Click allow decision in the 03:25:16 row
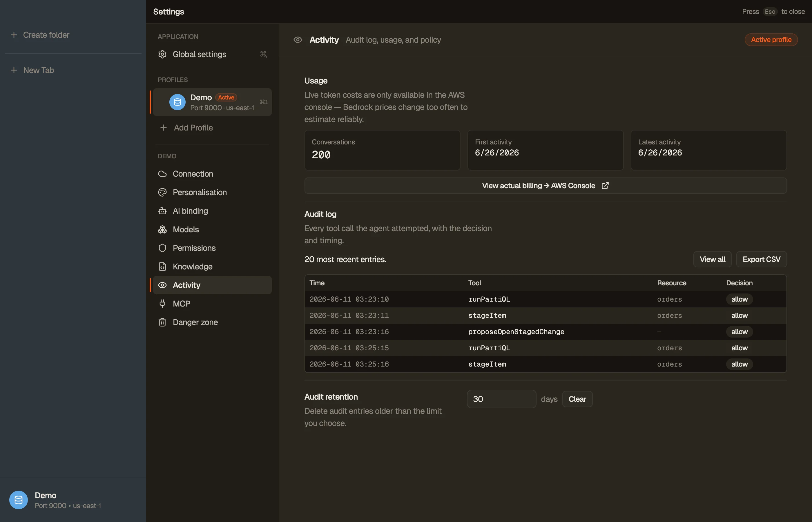Screen dimensions: 812x522 coord(739,364)
